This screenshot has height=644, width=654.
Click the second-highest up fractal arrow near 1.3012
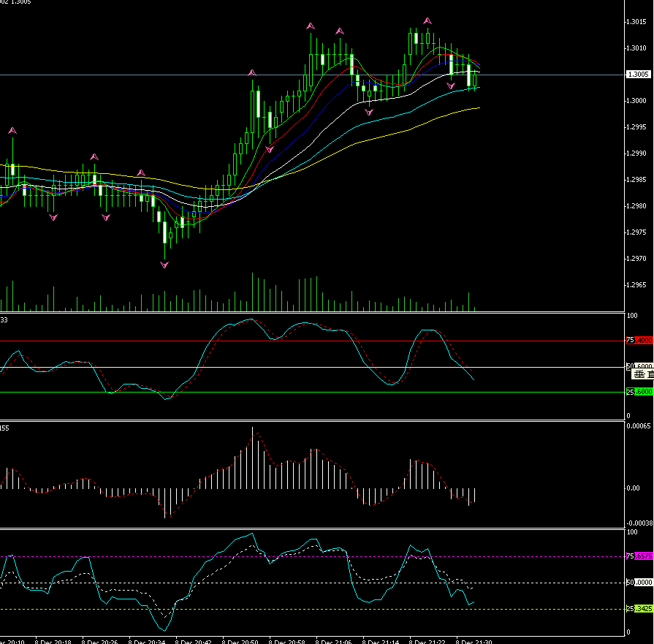click(x=311, y=26)
